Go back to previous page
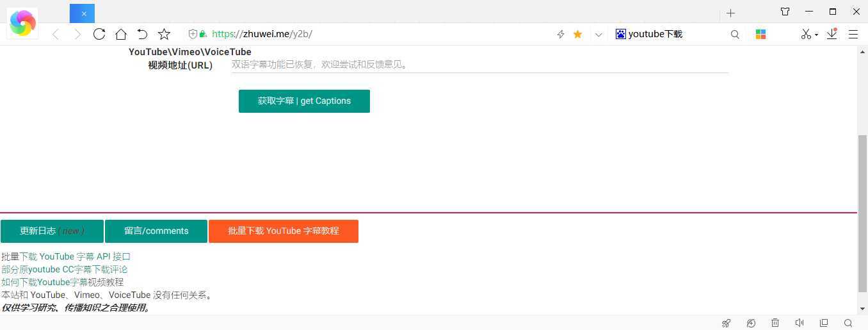 [x=56, y=35]
